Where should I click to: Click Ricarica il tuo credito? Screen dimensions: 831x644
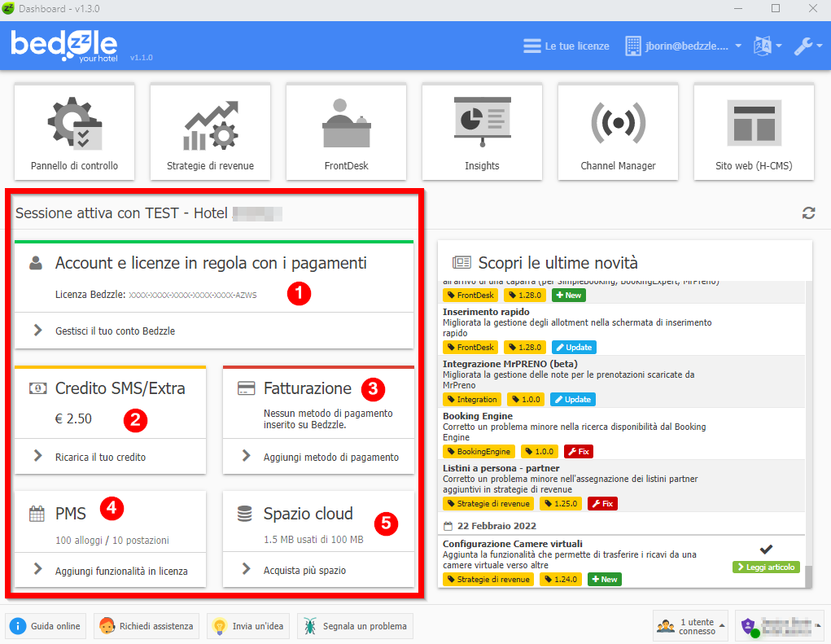tap(110, 457)
